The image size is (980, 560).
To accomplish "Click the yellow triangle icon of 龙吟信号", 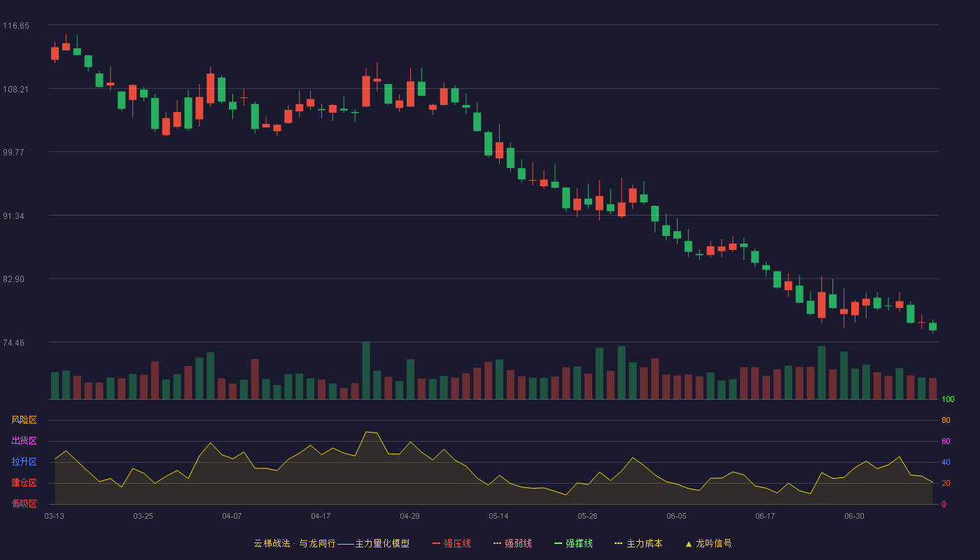I will (x=688, y=543).
